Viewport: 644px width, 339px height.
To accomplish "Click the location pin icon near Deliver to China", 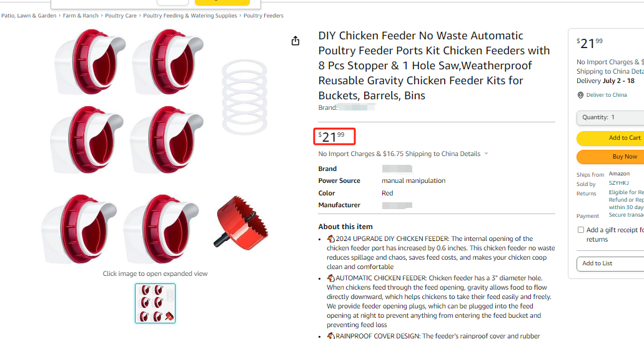I will [x=580, y=96].
